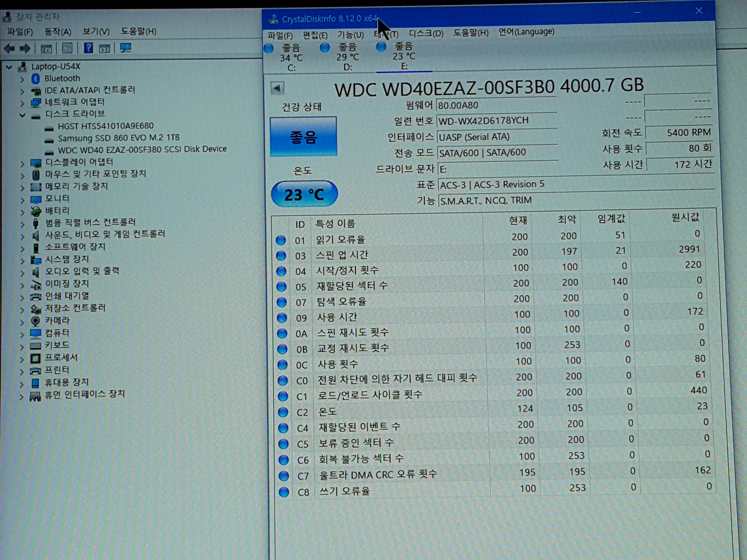This screenshot has width=747, height=560.
Task: Click the blue status dot for drive D:
Action: pos(325,48)
